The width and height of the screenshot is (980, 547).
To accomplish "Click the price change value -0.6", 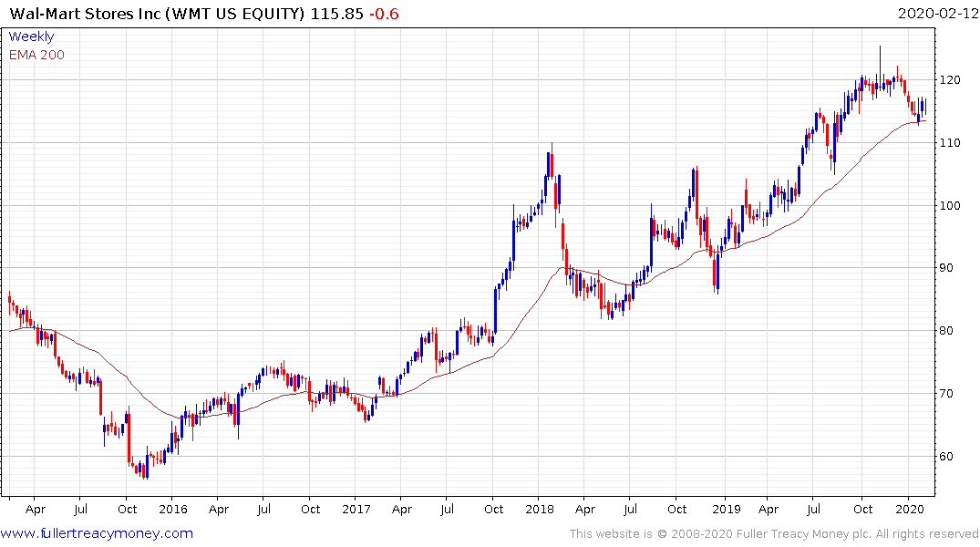I will [384, 14].
